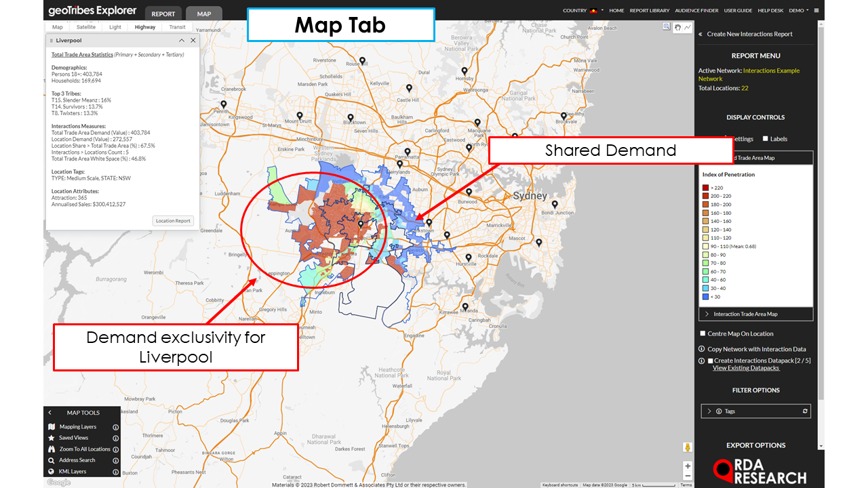Click Copy Network with Interaction Data
Screen dimensions: 868x488
pos(757,349)
